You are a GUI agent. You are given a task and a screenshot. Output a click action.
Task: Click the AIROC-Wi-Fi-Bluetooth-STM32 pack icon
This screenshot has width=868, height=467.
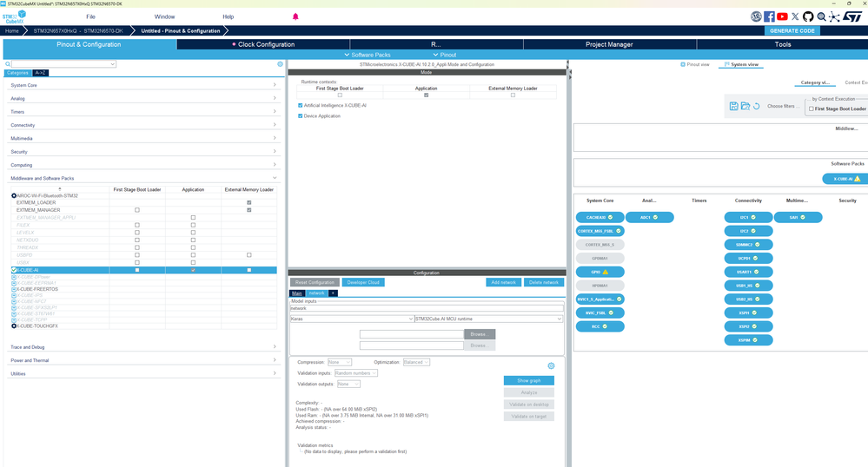pyautogui.click(x=14, y=196)
